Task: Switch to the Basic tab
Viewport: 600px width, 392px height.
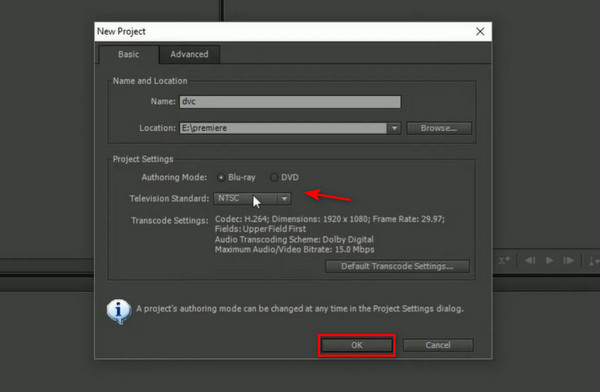Action: pos(129,54)
